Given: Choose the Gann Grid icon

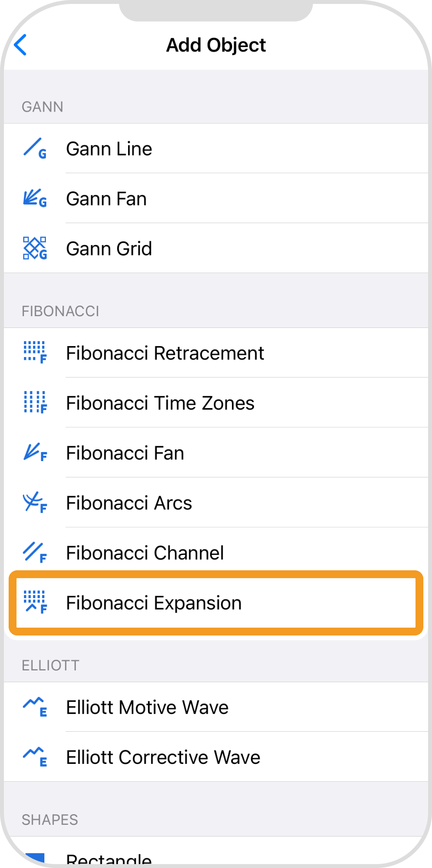Looking at the screenshot, I should [x=35, y=248].
